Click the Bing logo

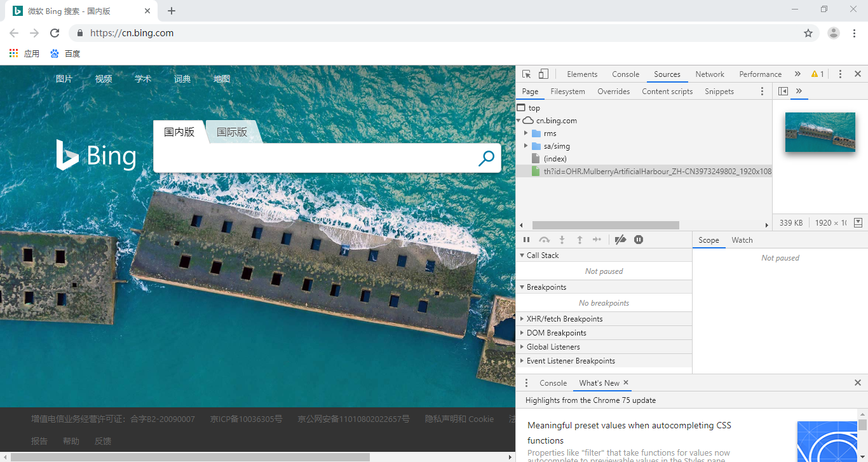pos(96,156)
